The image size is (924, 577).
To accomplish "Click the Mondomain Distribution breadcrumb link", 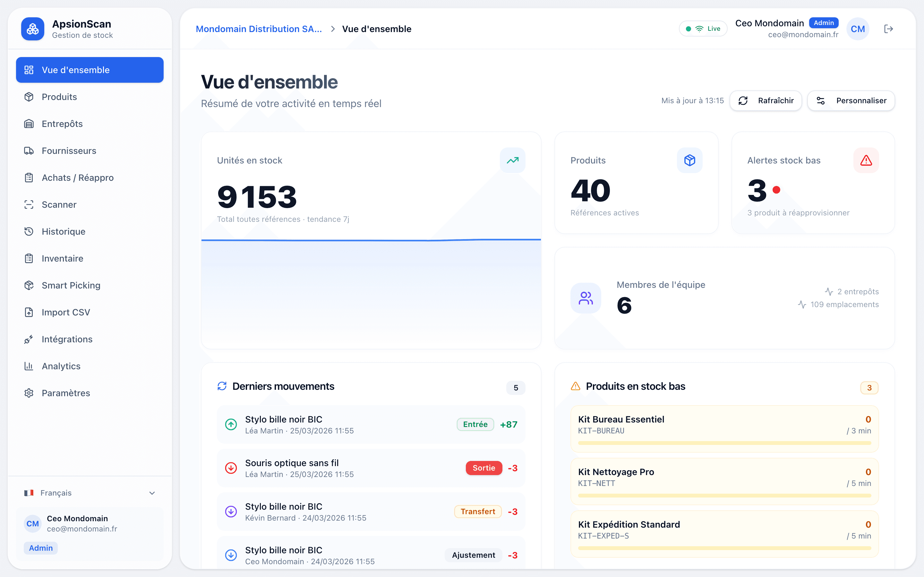I will coord(259,29).
